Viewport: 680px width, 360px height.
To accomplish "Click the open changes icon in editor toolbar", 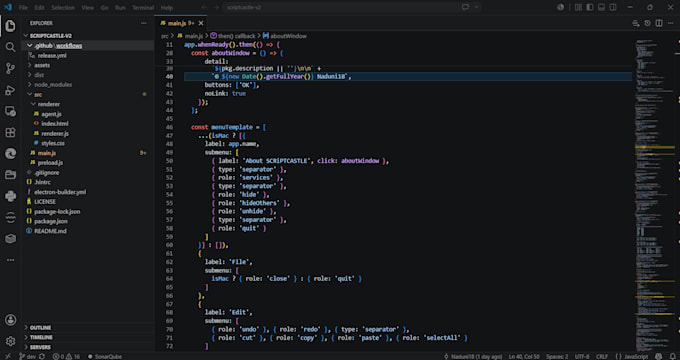I will [x=636, y=23].
